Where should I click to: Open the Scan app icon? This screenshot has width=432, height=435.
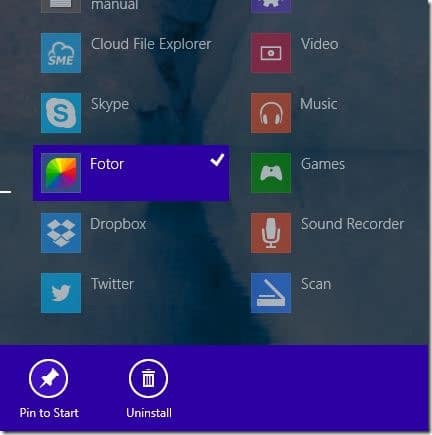pyautogui.click(x=271, y=293)
